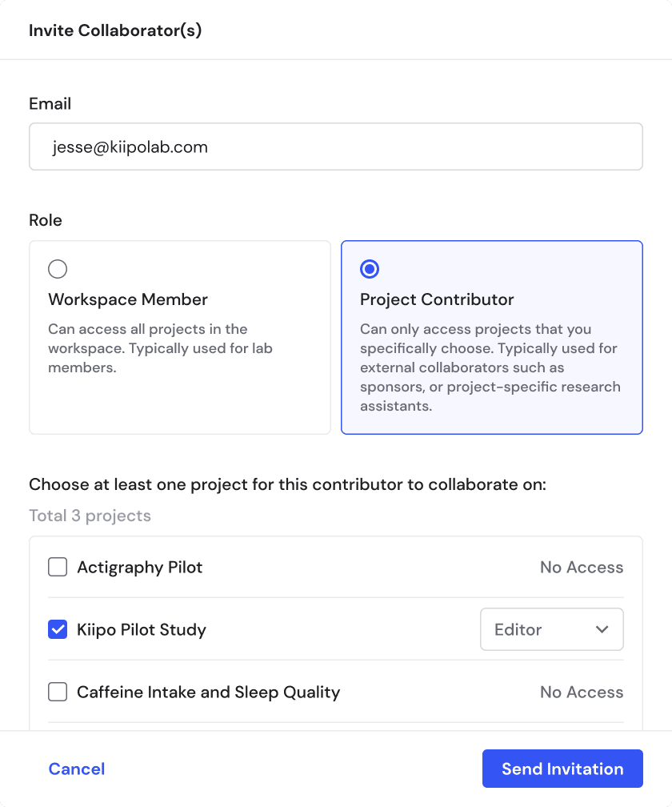Click the Project Contributor role card
This screenshot has height=807, width=672.
tap(491, 337)
